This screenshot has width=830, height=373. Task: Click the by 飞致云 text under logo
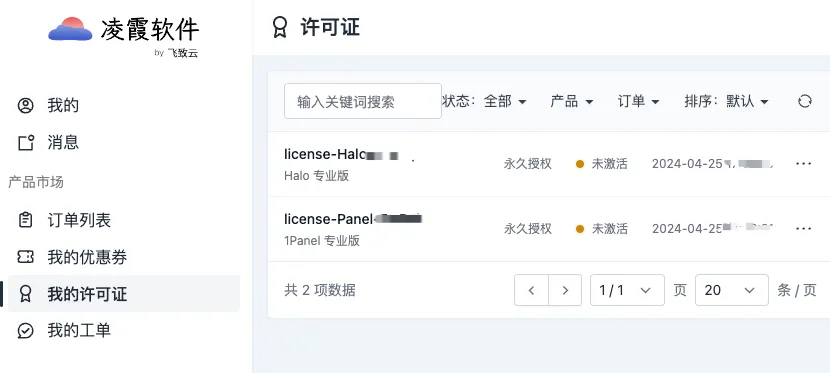(176, 53)
